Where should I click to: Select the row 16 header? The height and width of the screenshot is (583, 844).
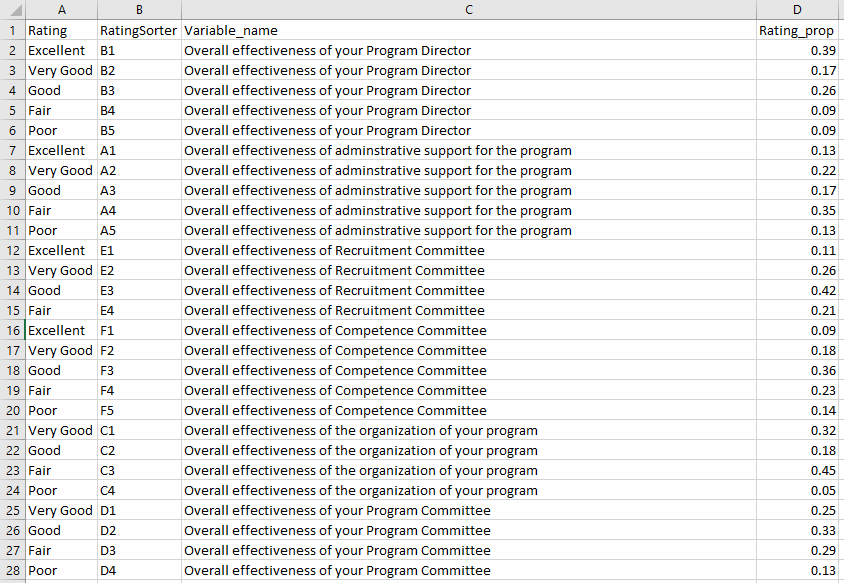click(12, 331)
